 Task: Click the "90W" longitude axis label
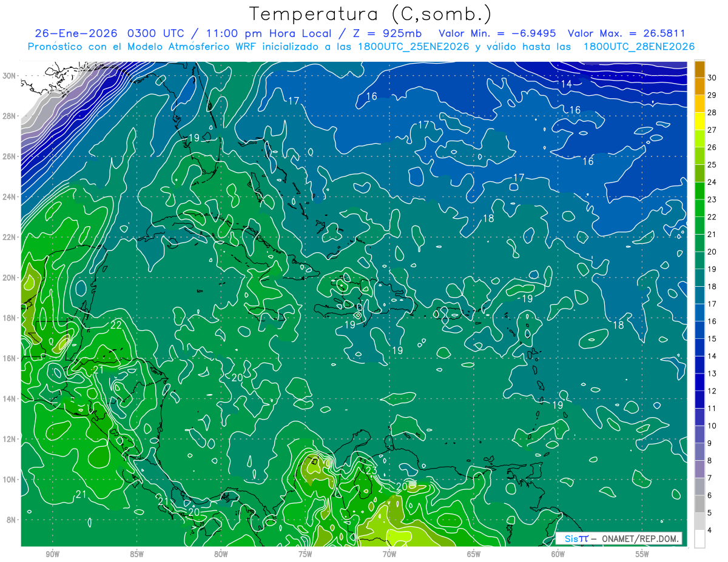click(x=52, y=554)
